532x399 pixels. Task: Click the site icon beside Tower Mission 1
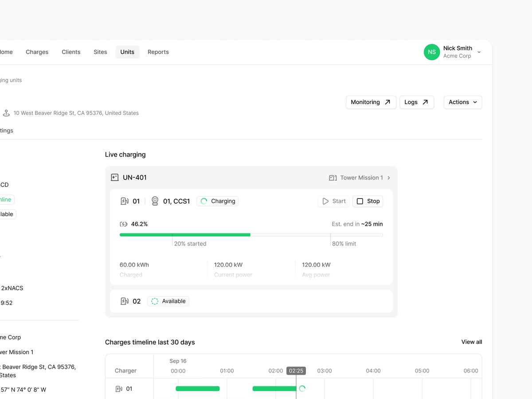pos(333,178)
